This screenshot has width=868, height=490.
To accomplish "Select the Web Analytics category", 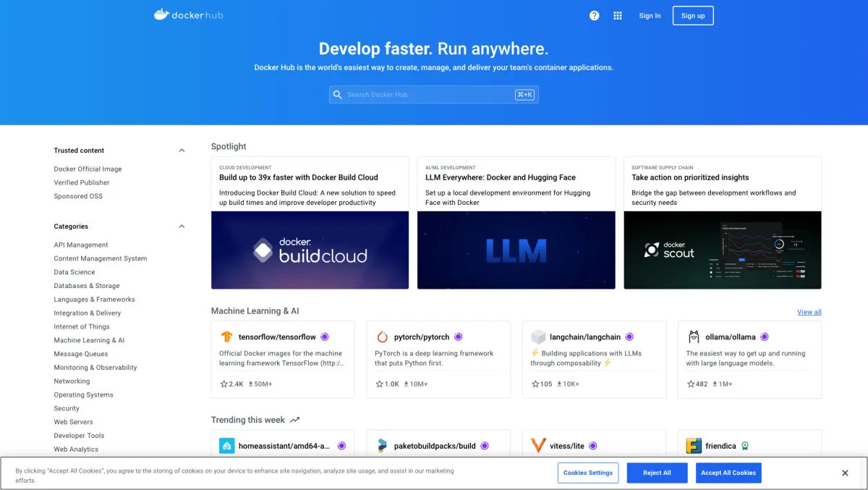I will tap(76, 449).
